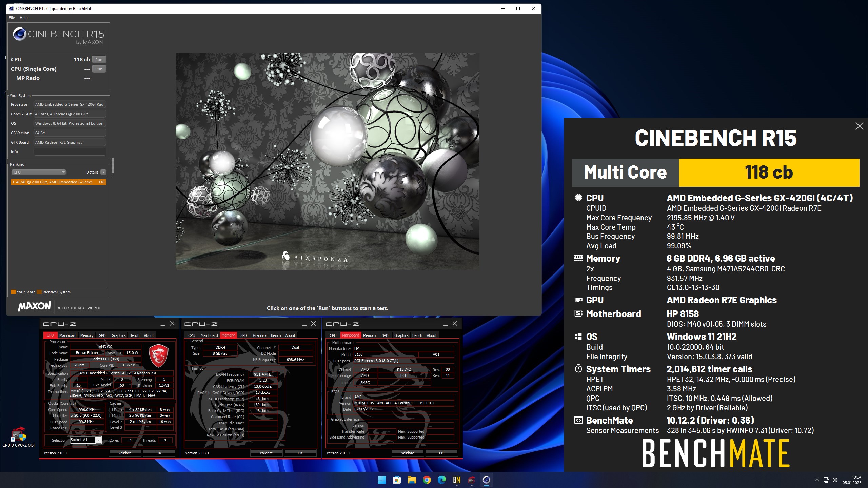Close the BenchMate result panel
The height and width of the screenshot is (488, 868).
tap(859, 126)
